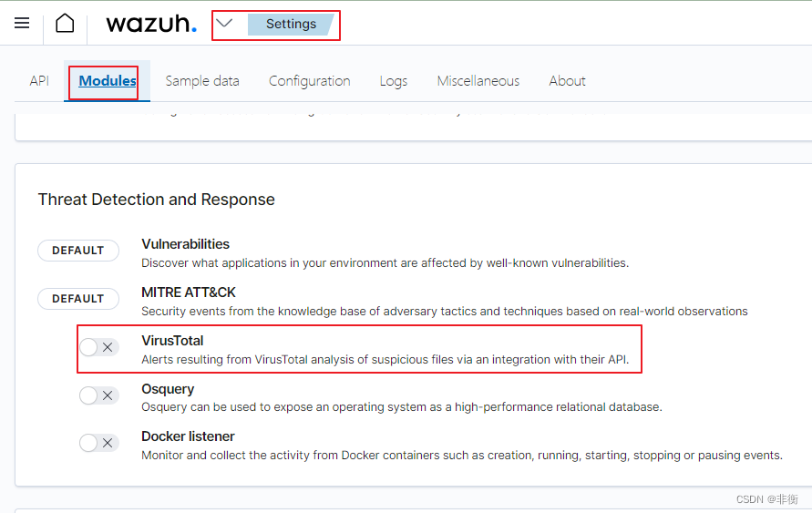Click the Osquery description text
Screen dimensions: 812x513
402,407
